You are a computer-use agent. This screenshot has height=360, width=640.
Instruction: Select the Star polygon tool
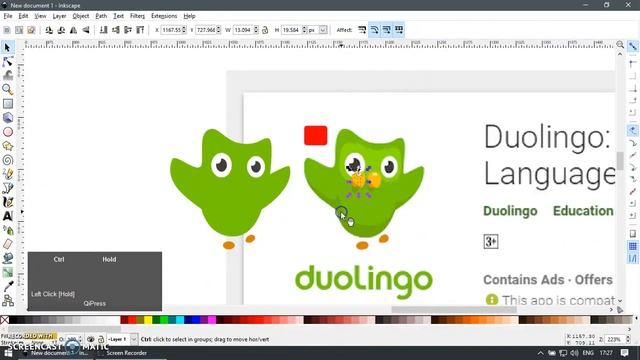tap(7, 146)
